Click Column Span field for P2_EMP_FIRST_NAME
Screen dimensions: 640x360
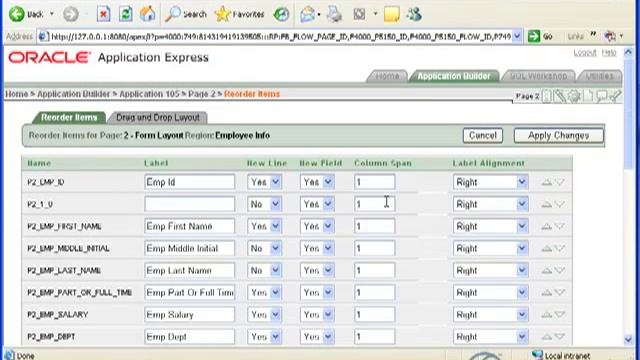pyautogui.click(x=375, y=226)
